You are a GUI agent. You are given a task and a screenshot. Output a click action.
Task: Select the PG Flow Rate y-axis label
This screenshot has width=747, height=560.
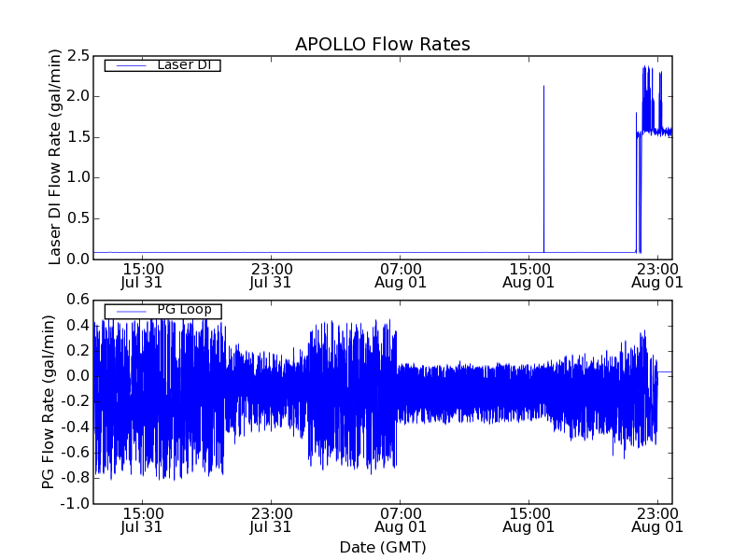click(48, 401)
